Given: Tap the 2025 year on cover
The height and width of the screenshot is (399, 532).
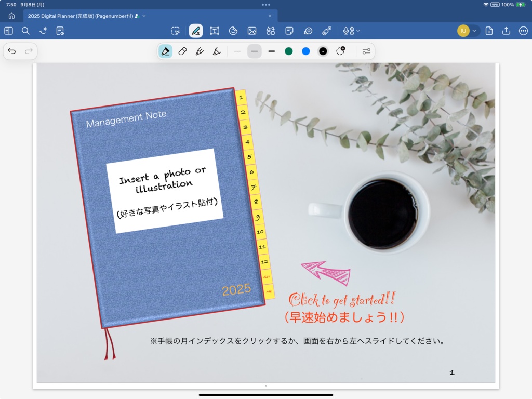Looking at the screenshot, I should pyautogui.click(x=236, y=289).
